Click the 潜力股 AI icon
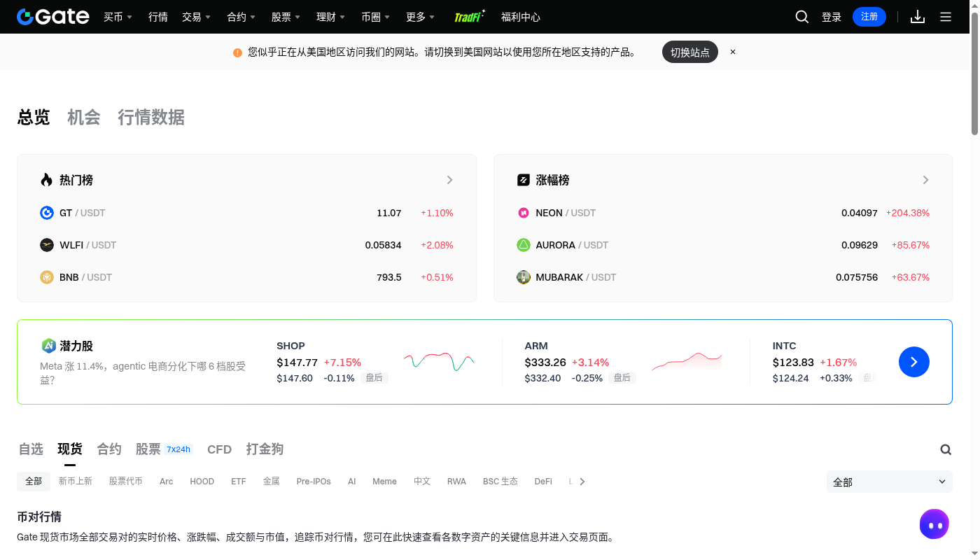The height and width of the screenshot is (560, 980). (48, 346)
